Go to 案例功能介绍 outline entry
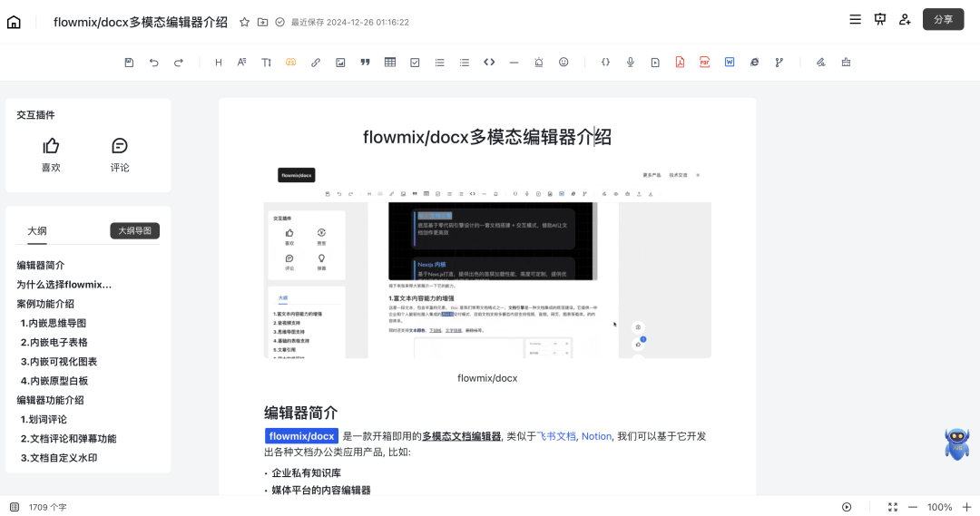The image size is (980, 516). click(45, 304)
